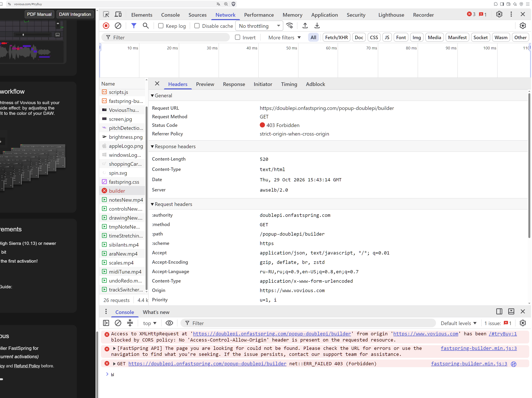Click the PDF Manual button

(x=39, y=14)
